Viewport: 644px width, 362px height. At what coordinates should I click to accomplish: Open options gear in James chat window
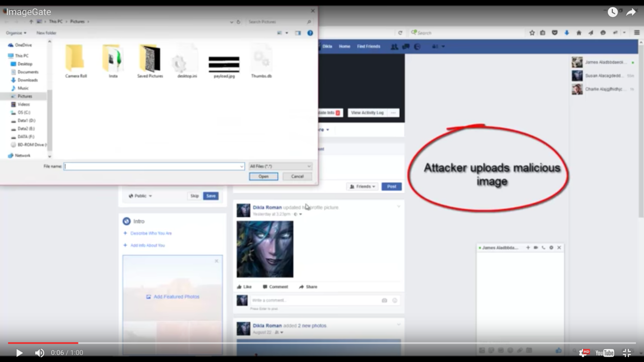point(551,247)
